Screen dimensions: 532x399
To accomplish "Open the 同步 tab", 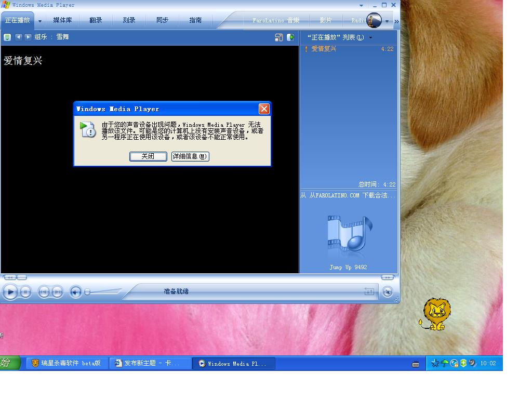I will 162,20.
